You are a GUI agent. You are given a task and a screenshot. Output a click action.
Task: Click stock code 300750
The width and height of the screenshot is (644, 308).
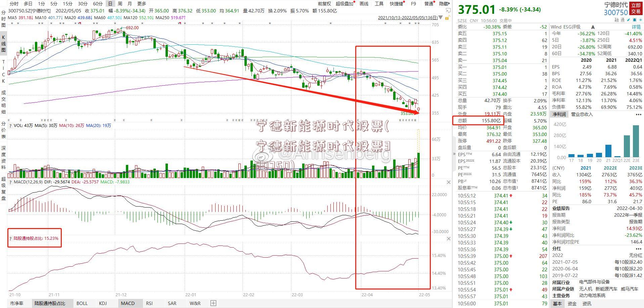tap(616, 12)
